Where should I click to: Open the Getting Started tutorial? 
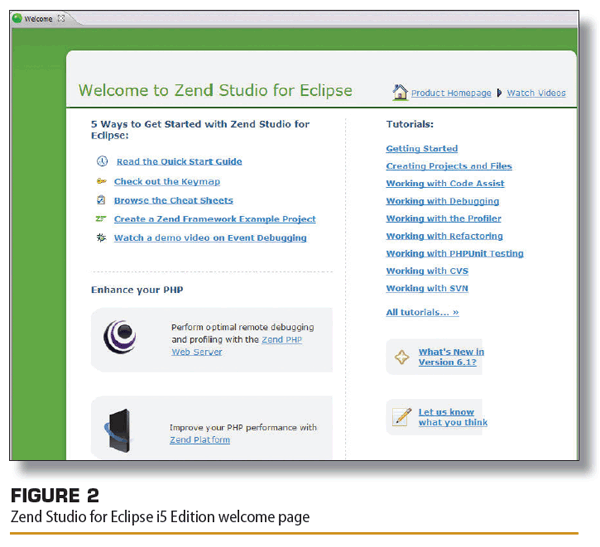tap(422, 149)
